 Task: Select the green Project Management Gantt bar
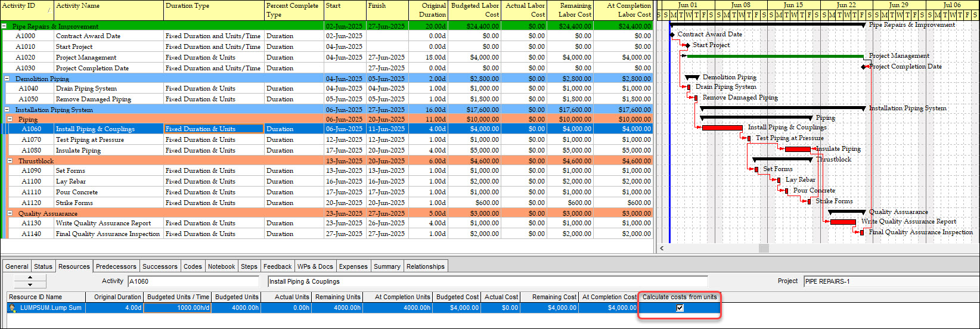tap(775, 56)
